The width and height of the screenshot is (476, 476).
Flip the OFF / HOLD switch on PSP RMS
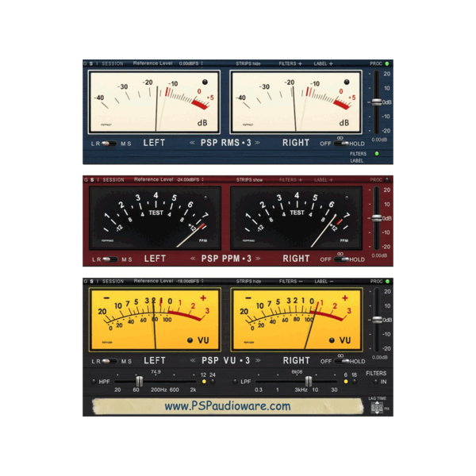click(x=341, y=144)
